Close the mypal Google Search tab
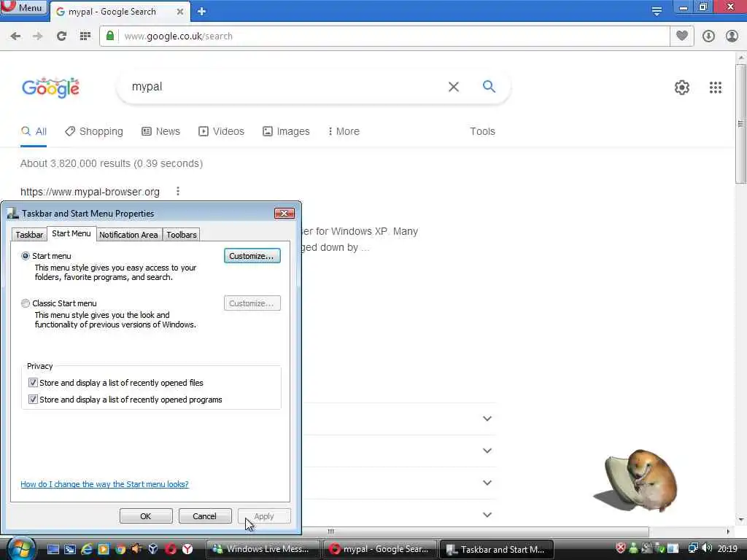Screen dimensions: 747x560 180,12
